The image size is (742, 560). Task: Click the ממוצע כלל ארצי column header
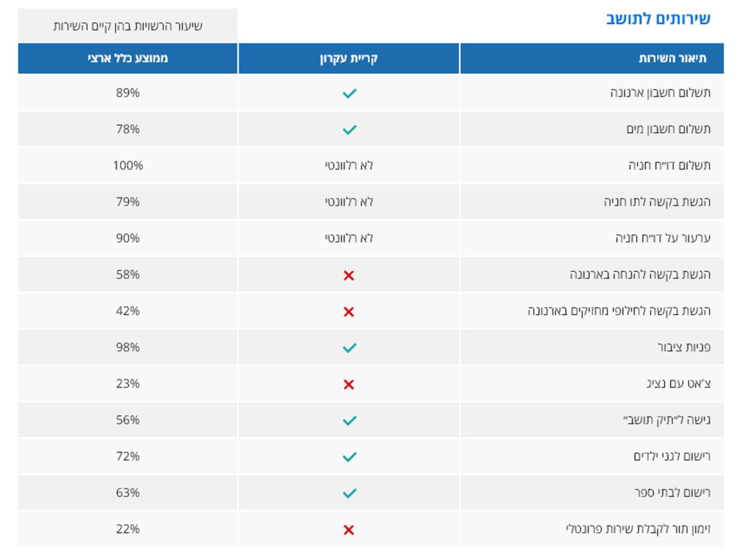point(128,58)
